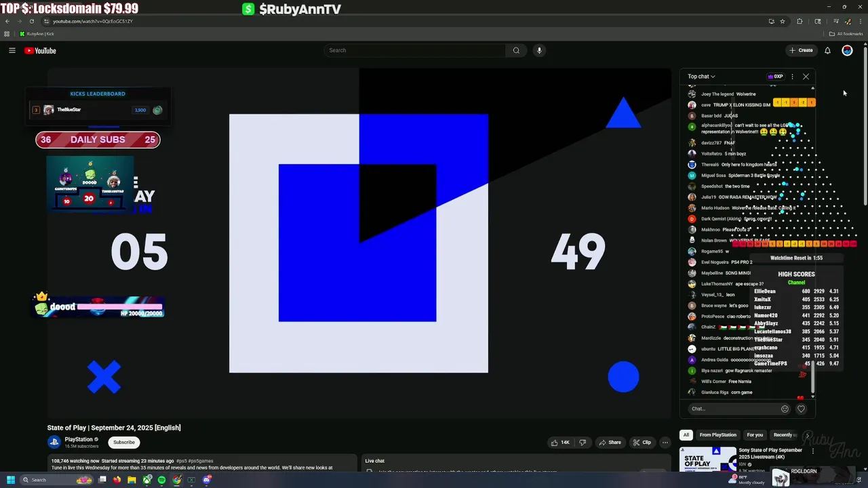Open the YouTube guide hamburger menu
The image size is (868, 488).
click(x=12, y=50)
